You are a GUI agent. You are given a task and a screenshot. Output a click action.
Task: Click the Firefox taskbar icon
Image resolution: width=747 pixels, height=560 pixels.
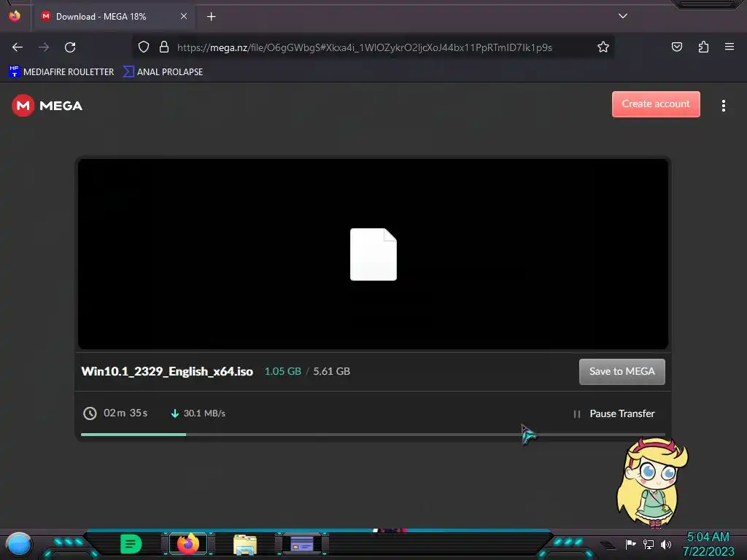[187, 544]
